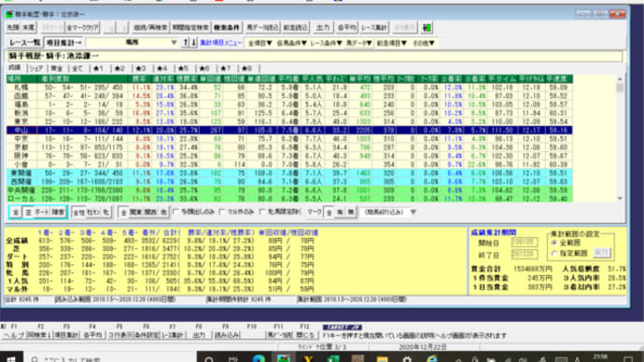
Task: Enable the 外国出しのみ checkbox
Action: pos(176,212)
